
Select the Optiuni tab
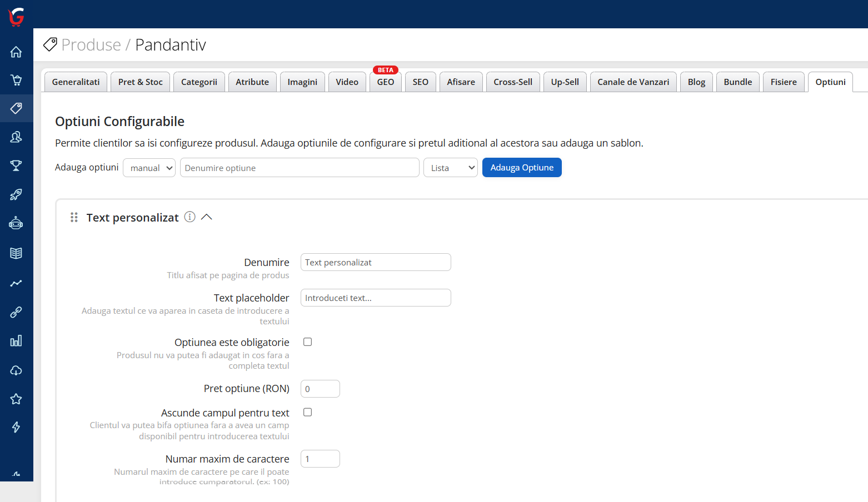[830, 82]
